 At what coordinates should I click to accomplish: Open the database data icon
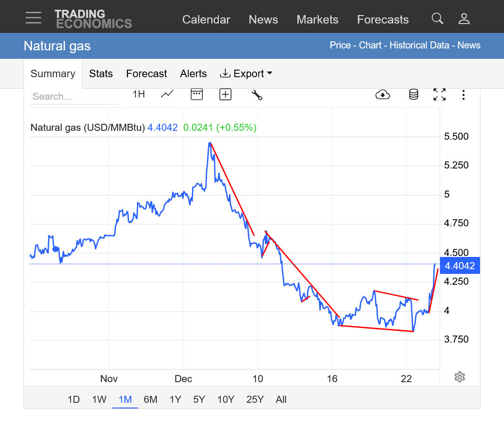coord(413,95)
